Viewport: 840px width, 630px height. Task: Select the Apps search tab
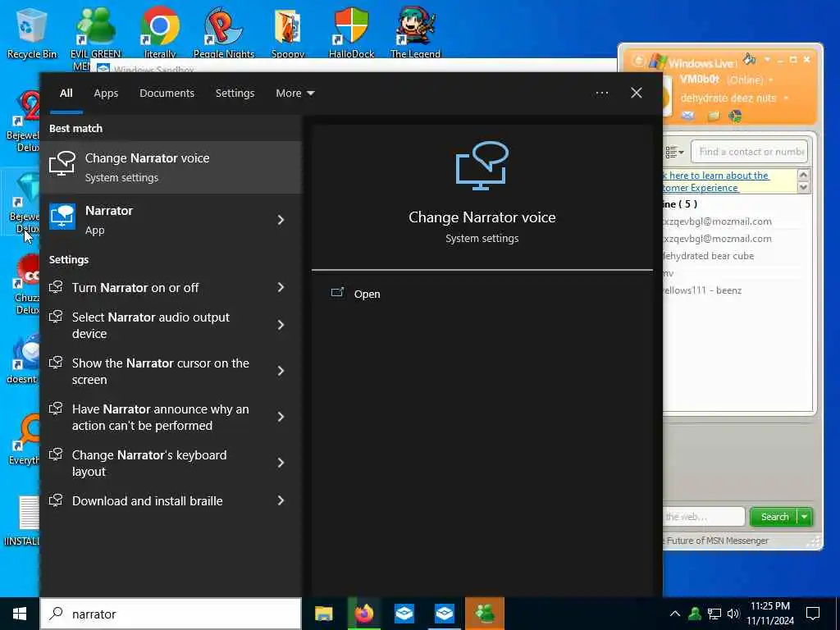point(106,94)
